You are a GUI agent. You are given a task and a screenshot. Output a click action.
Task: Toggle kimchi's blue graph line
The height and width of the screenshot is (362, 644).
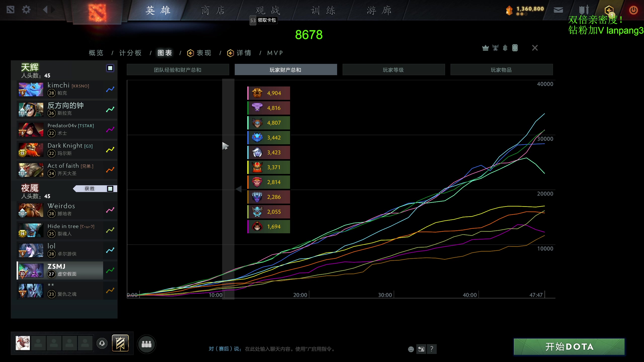coord(110,89)
